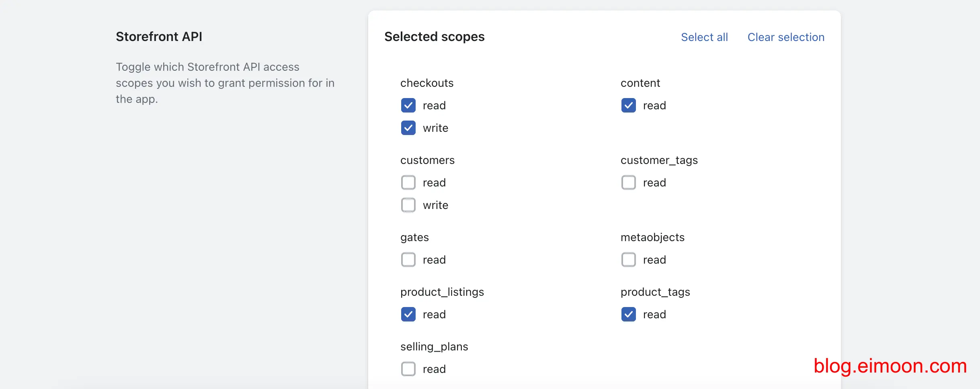Check the selling_plans read checkbox
The image size is (980, 389).
(x=408, y=369)
